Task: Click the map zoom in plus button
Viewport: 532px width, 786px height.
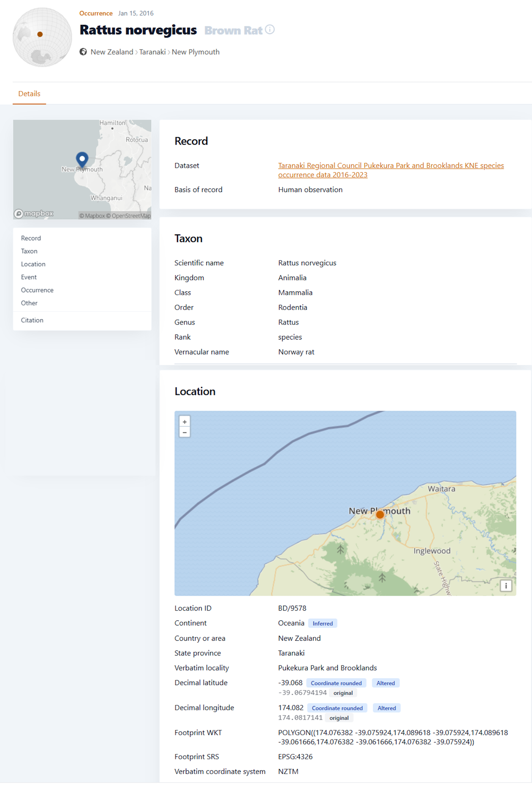Action: pyautogui.click(x=185, y=422)
